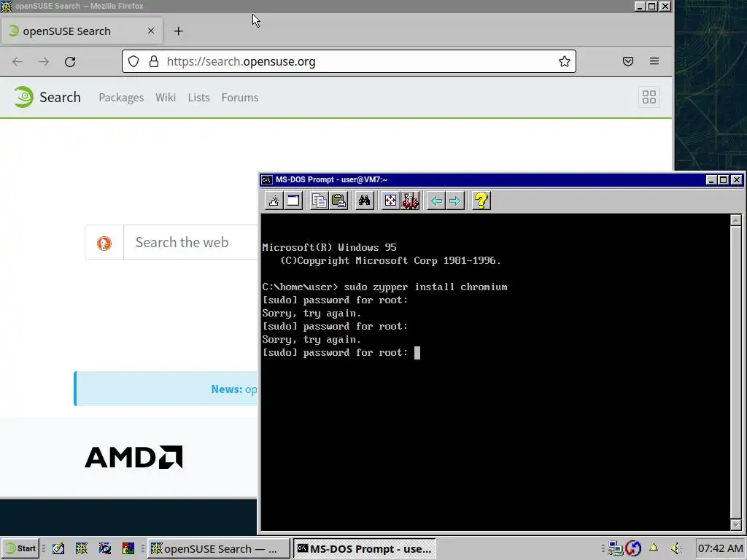
Task: Click the first 'Sorry, try again.' line
Action: click(x=311, y=314)
